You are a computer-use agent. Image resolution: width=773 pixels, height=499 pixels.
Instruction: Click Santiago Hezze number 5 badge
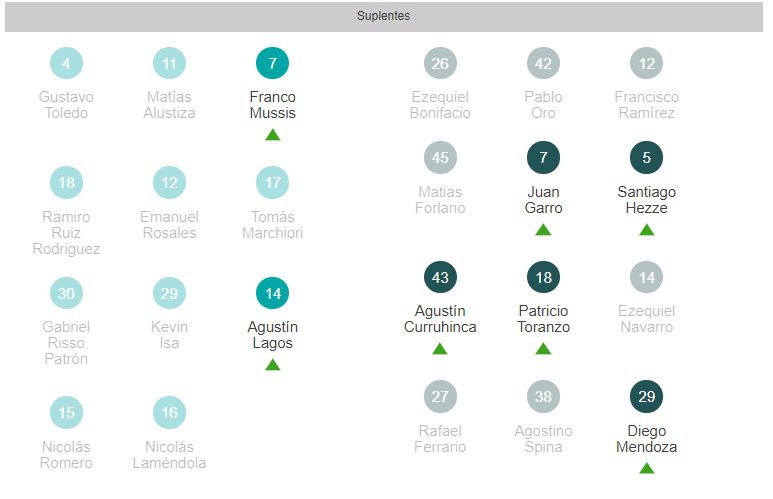[x=646, y=158]
